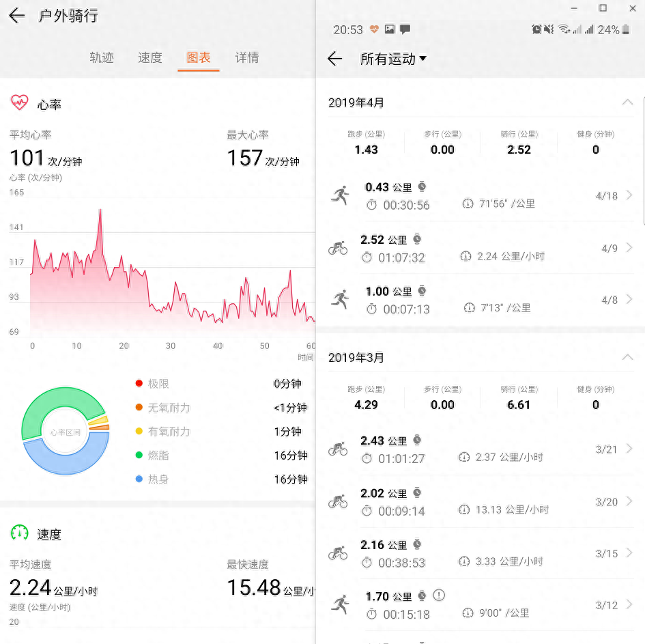645x644 pixels.
Task: Click the watch icon beside 0.43 公里
Action: click(x=422, y=187)
